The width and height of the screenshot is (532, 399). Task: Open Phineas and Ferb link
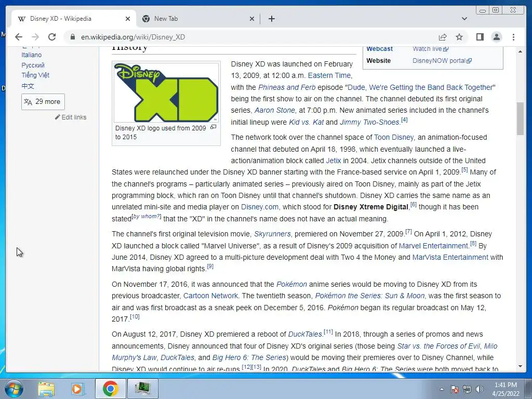287,87
